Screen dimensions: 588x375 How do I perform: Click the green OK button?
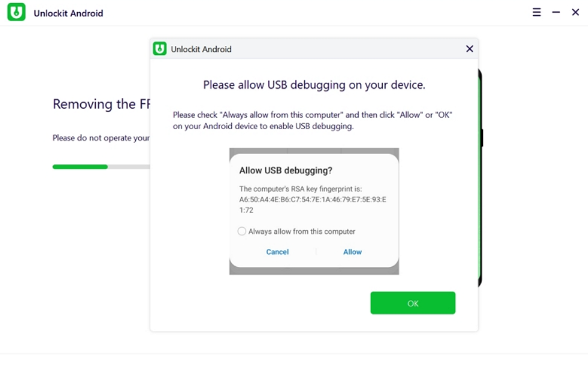413,303
